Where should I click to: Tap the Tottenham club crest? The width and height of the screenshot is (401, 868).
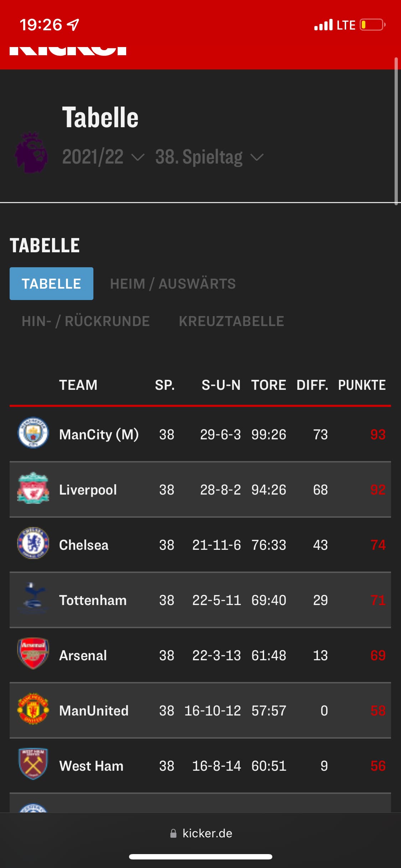pos(33,599)
